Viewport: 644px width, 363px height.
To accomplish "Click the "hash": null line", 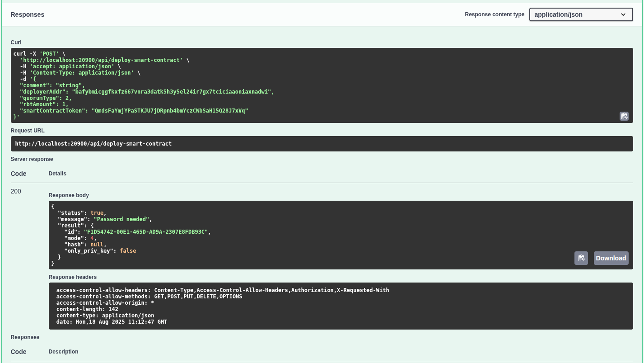I will (85, 245).
